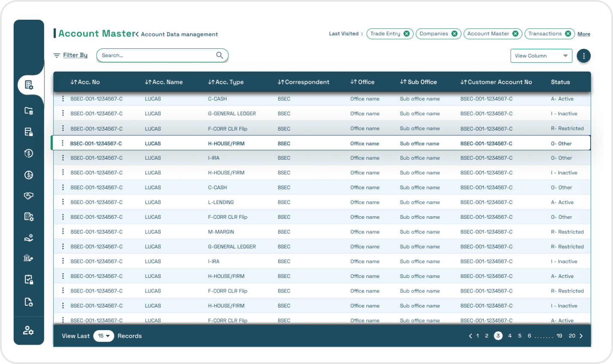Click A- Active status in L-LENDING row

562,202
